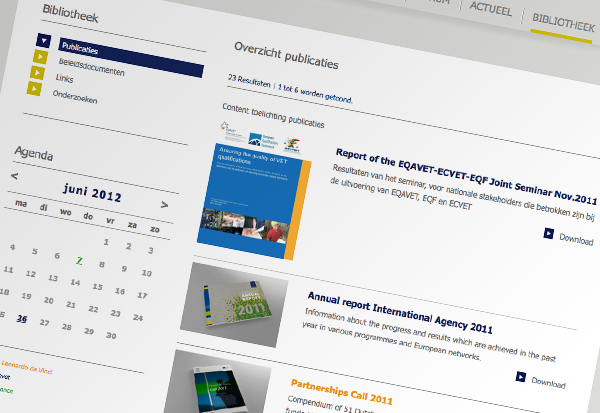Open the Onderzoeken sidebar item
This screenshot has height=413, width=600.
(75, 97)
